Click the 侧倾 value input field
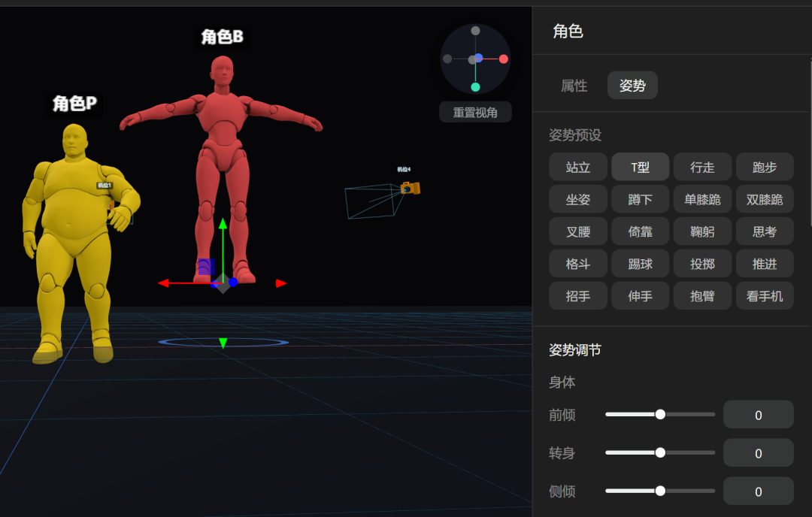 pos(758,491)
